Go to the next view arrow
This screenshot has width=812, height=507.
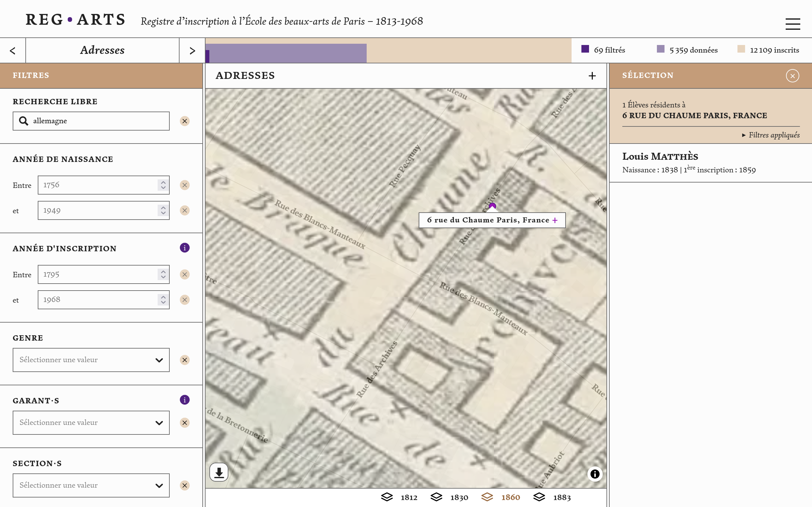coord(192,51)
